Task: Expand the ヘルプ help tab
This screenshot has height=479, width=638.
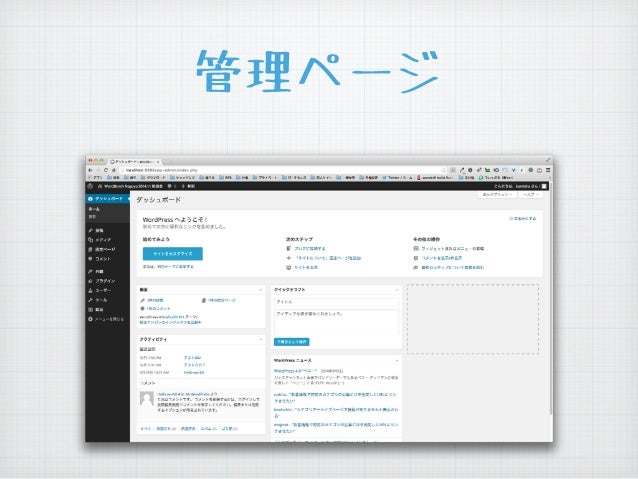Action: pyautogui.click(x=530, y=195)
